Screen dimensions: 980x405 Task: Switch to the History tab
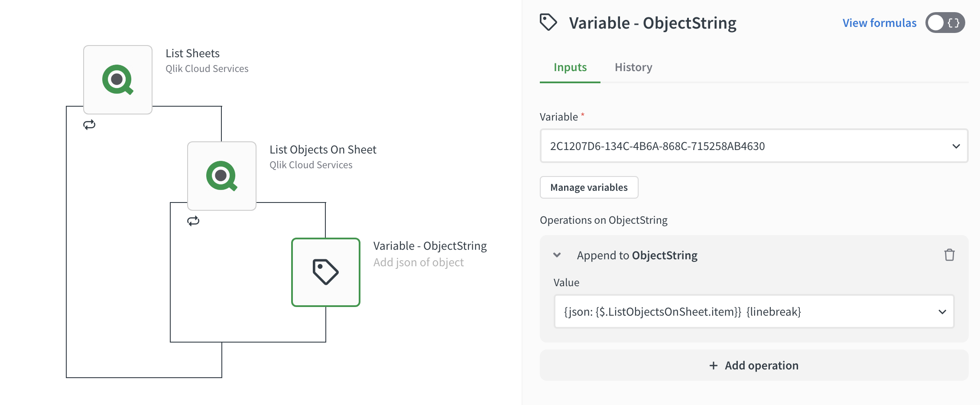point(633,67)
